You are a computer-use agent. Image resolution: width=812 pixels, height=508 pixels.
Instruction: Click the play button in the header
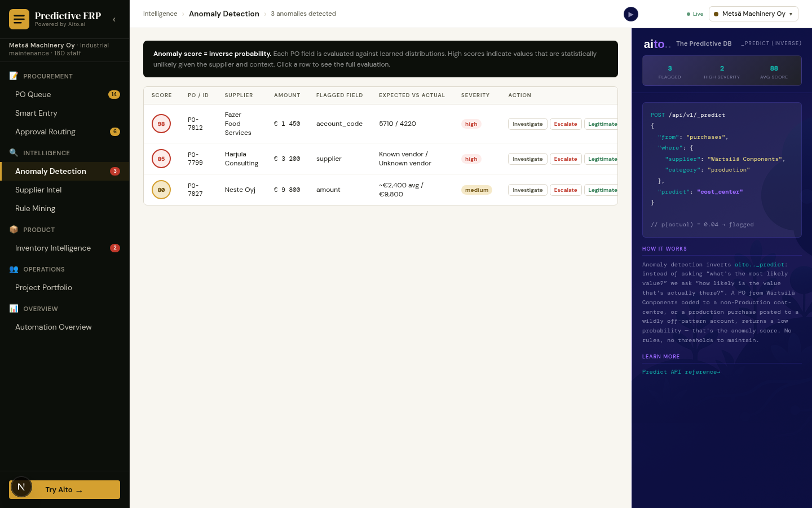(631, 14)
